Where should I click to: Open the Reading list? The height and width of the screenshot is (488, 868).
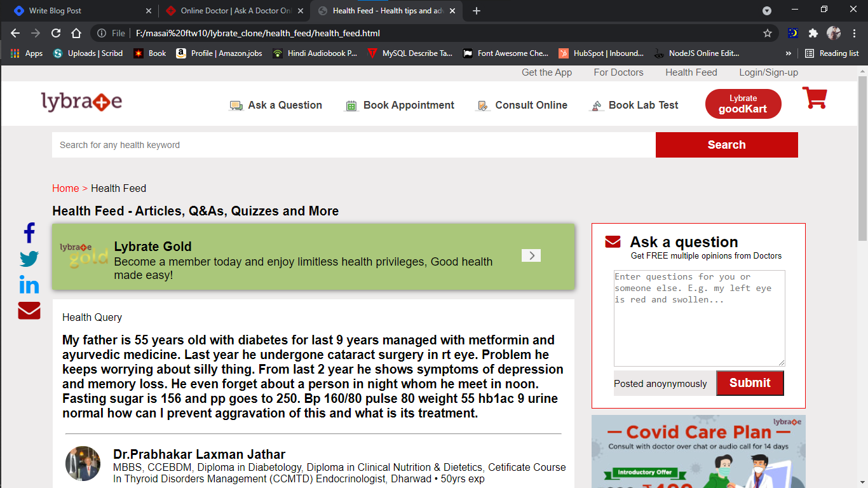pyautogui.click(x=832, y=53)
